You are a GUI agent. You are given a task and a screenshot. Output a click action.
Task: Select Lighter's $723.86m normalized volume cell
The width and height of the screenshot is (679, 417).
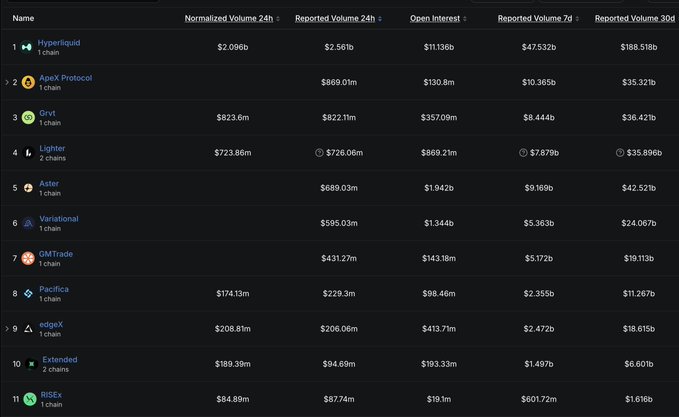233,152
